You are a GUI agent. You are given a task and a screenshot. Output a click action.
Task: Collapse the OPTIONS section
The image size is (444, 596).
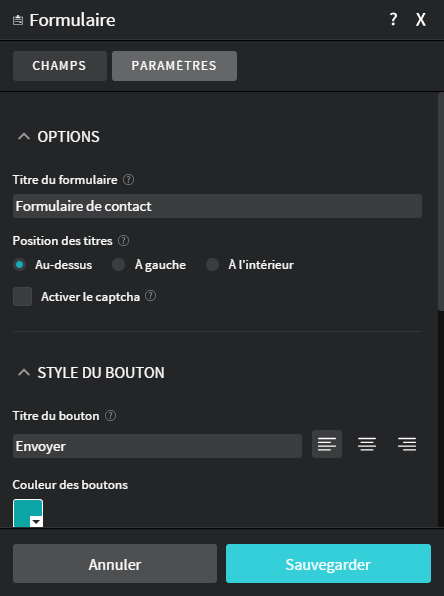[x=24, y=137]
